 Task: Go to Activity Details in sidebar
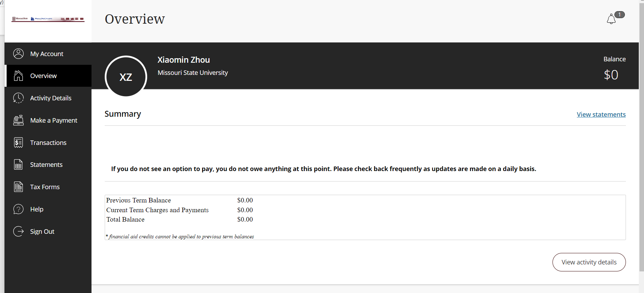[51, 98]
